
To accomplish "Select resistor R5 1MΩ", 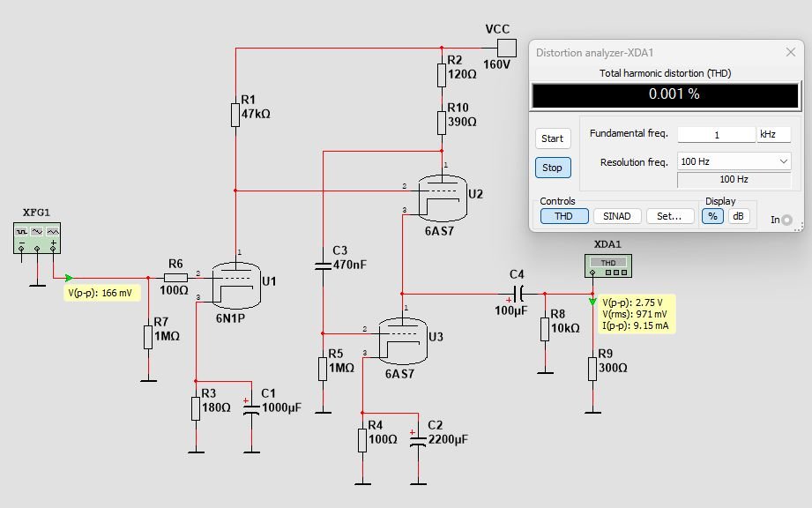I will [323, 369].
